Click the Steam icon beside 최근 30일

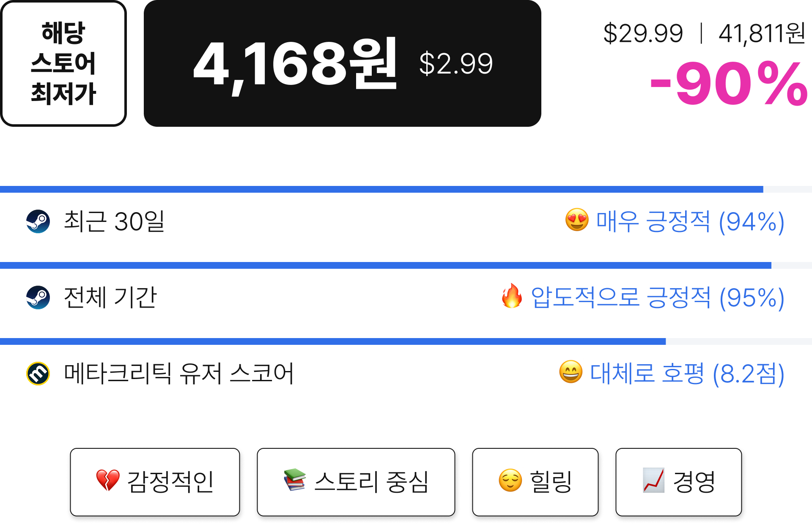pos(38,221)
